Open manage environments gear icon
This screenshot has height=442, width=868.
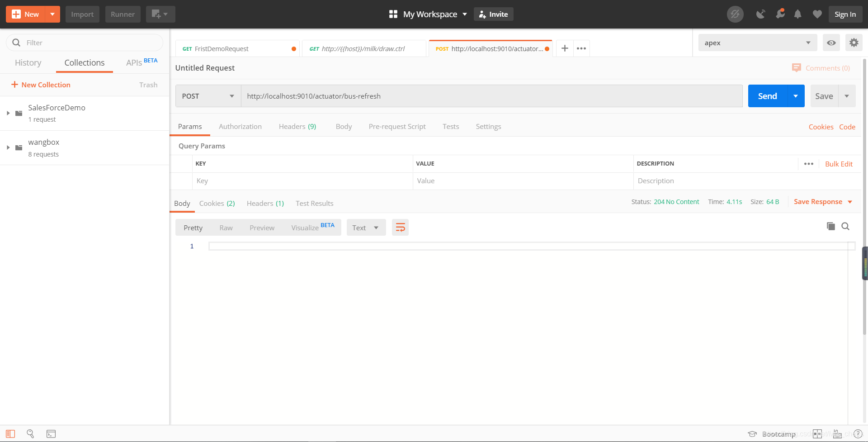tap(854, 43)
